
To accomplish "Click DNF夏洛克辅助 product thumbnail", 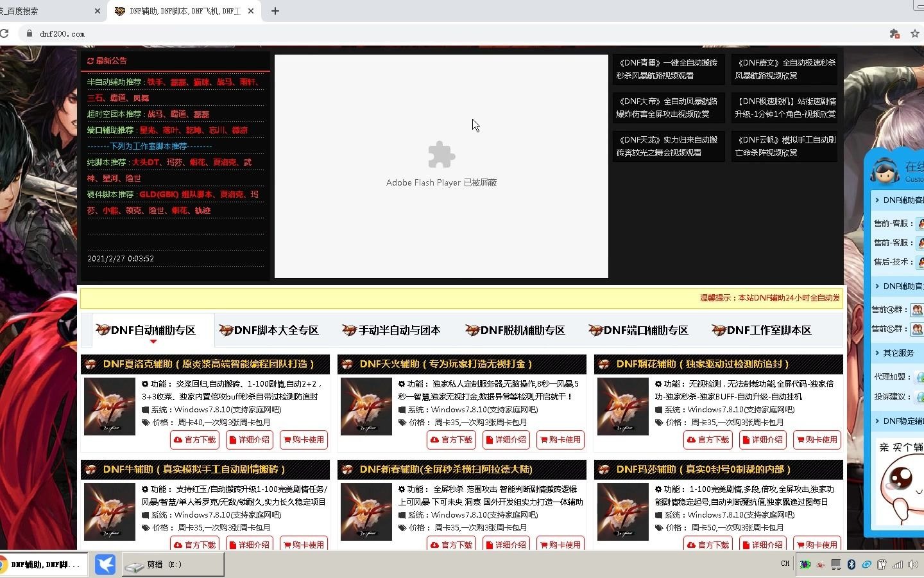I will click(110, 407).
